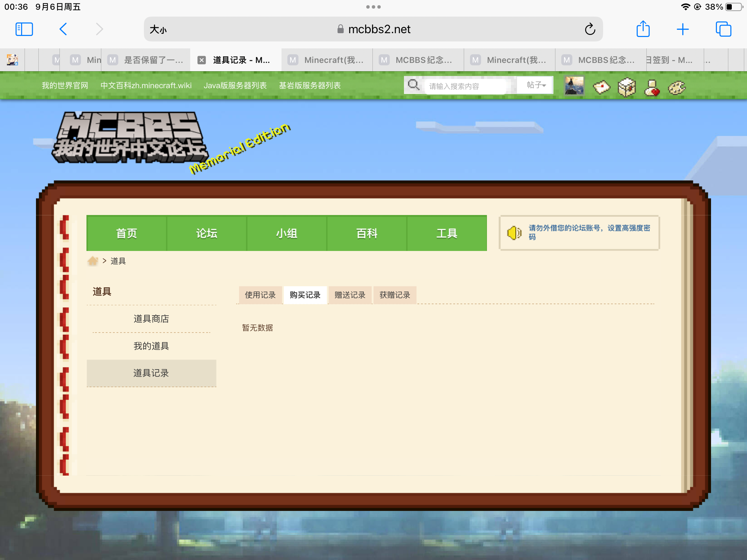747x560 pixels.
Task: Open Java版服务器列表 link
Action: [235, 85]
